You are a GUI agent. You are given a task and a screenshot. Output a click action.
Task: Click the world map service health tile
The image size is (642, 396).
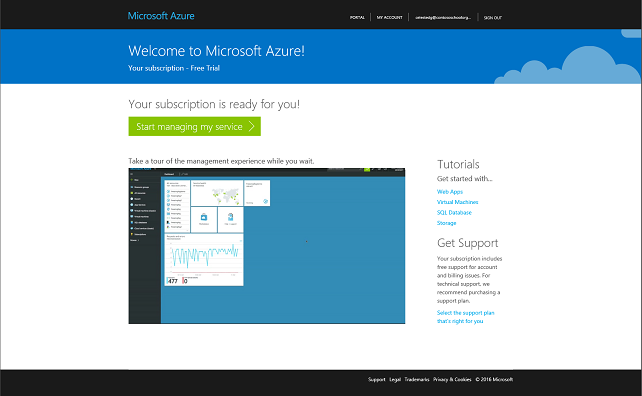point(217,193)
